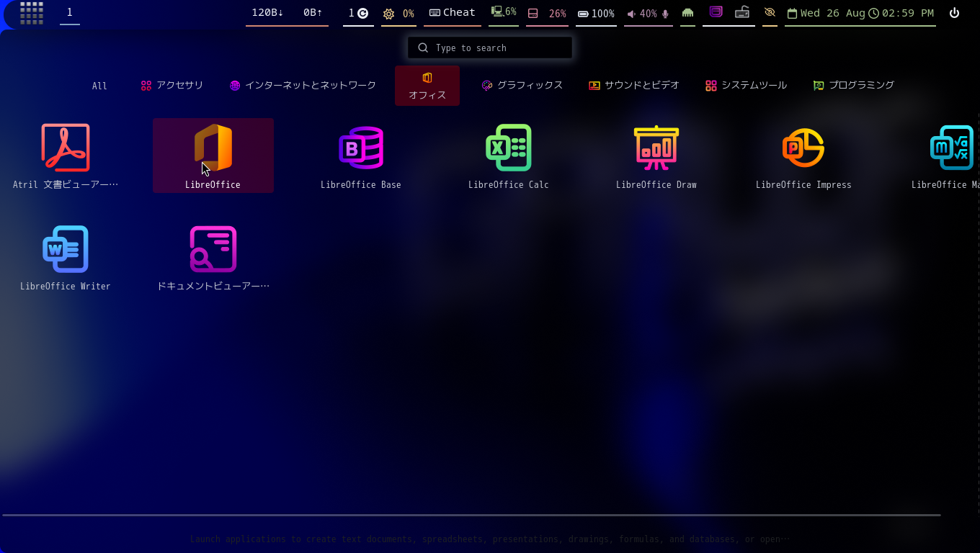Screen dimensions: 980x553
Task: Click the speaker volume 40% icon
Action: click(632, 14)
